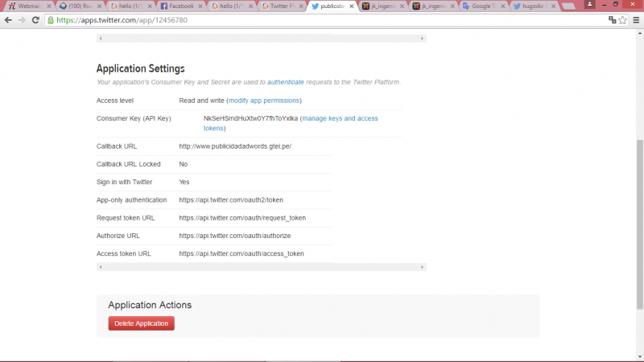Click left arrow of scrollbar above Application Settings
This screenshot has height=362, width=644.
pos(101,39)
